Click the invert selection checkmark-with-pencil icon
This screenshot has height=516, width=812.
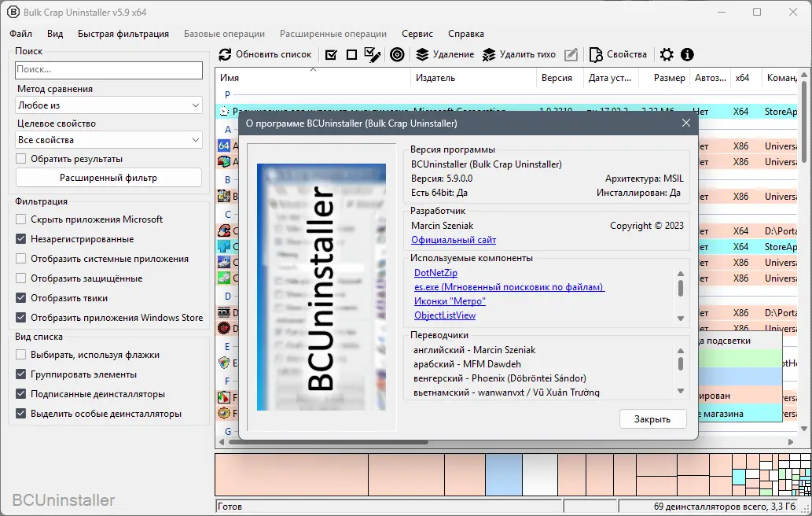pos(373,54)
